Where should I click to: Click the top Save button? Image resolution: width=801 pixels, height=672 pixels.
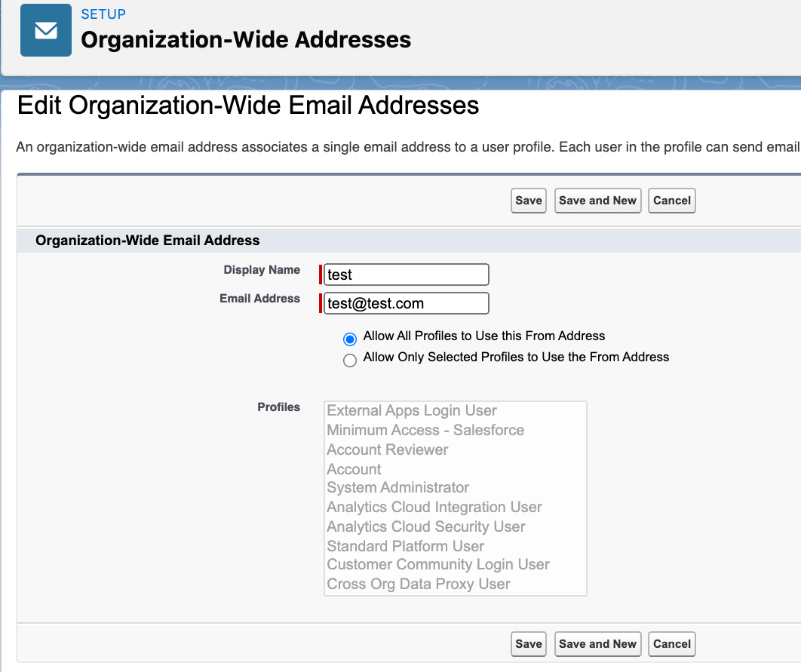(x=528, y=201)
